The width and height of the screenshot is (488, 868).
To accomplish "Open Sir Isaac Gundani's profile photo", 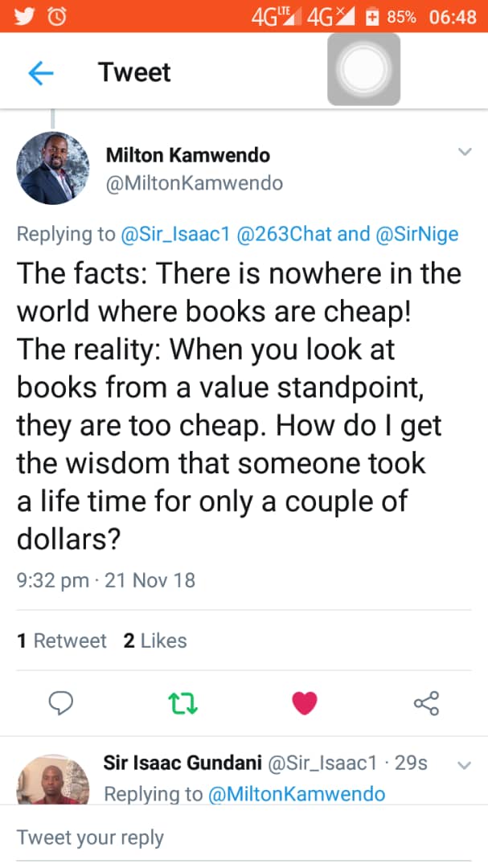I will (53, 780).
